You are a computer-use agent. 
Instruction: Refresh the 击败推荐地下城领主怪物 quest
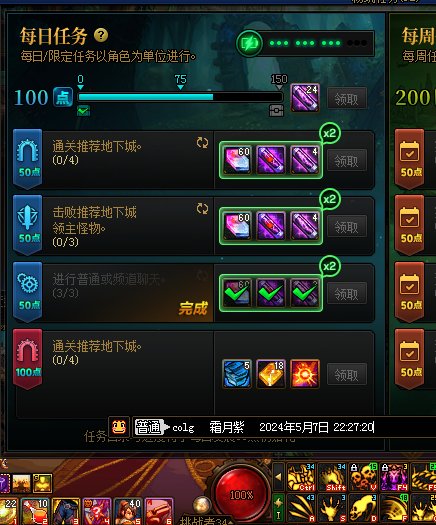(x=202, y=209)
